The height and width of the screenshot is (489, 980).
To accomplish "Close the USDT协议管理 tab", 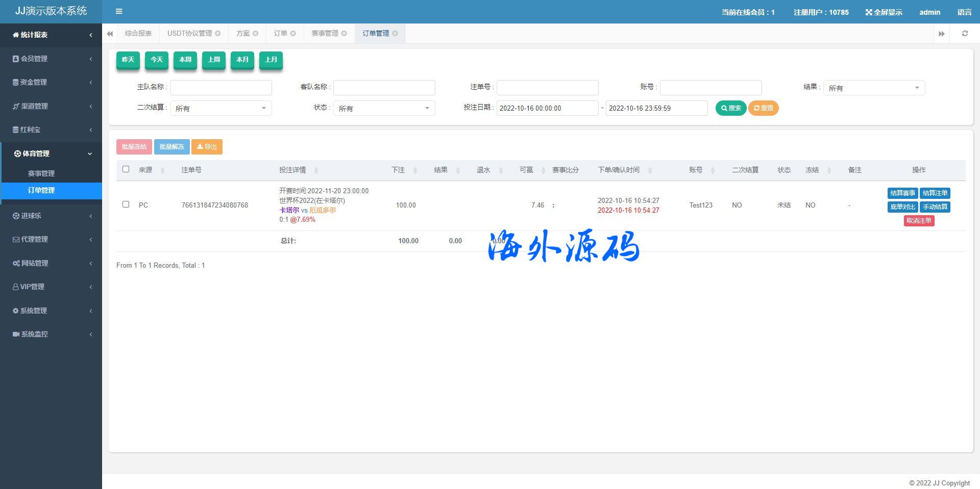I will tap(218, 34).
